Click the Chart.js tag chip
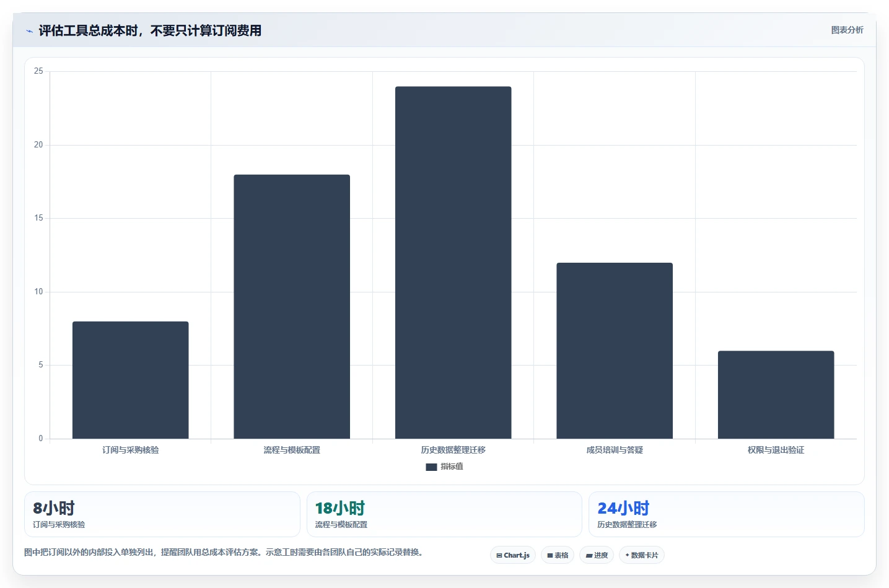The width and height of the screenshot is (889, 588). pos(513,555)
